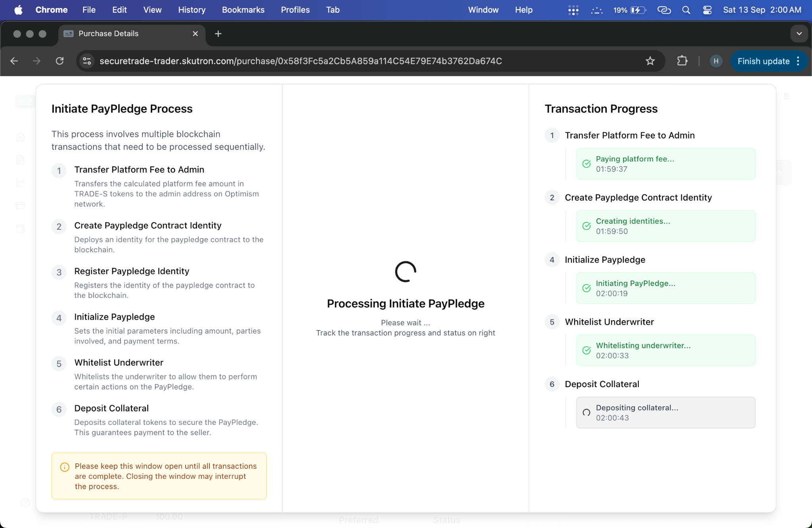Open site information icon in address bar
The height and width of the screenshot is (528, 812).
pos(87,61)
